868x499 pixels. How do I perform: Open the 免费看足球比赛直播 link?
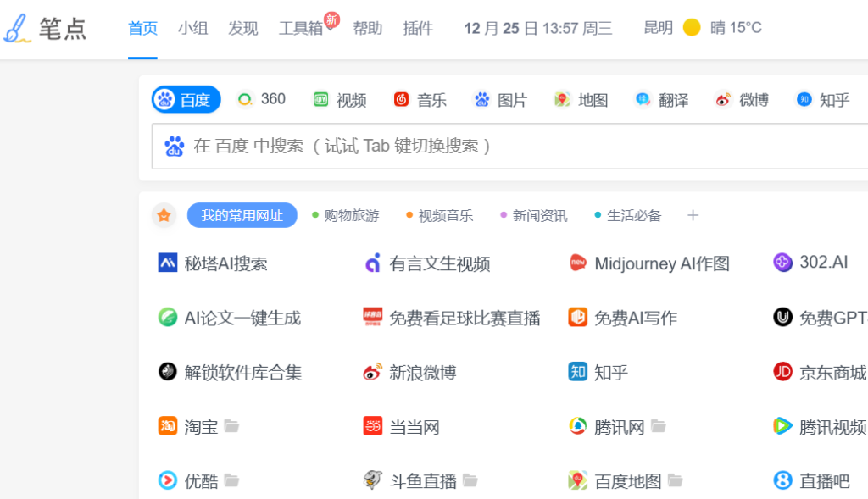tap(452, 318)
